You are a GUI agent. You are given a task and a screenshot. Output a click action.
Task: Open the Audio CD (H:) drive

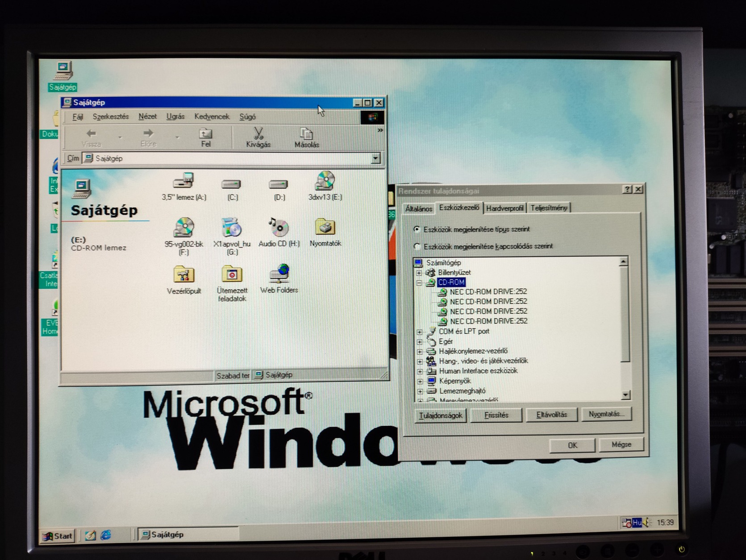279,232
